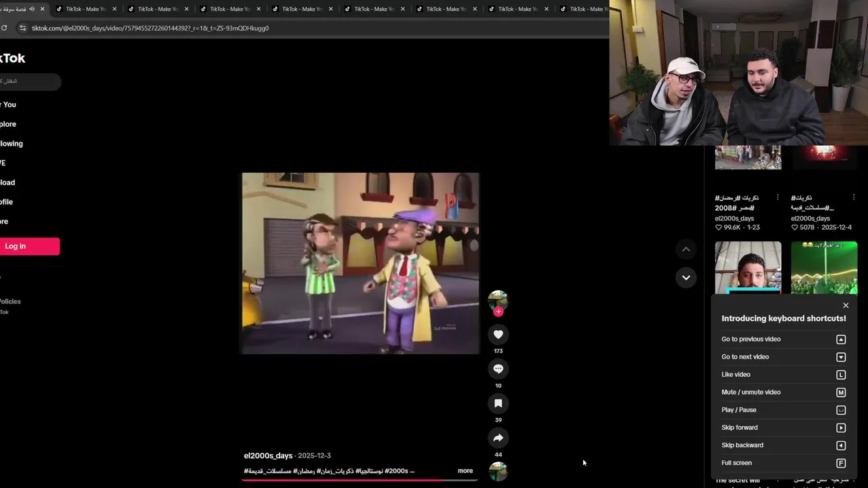
Task: Open site information icon in the address bar
Action: point(22,28)
